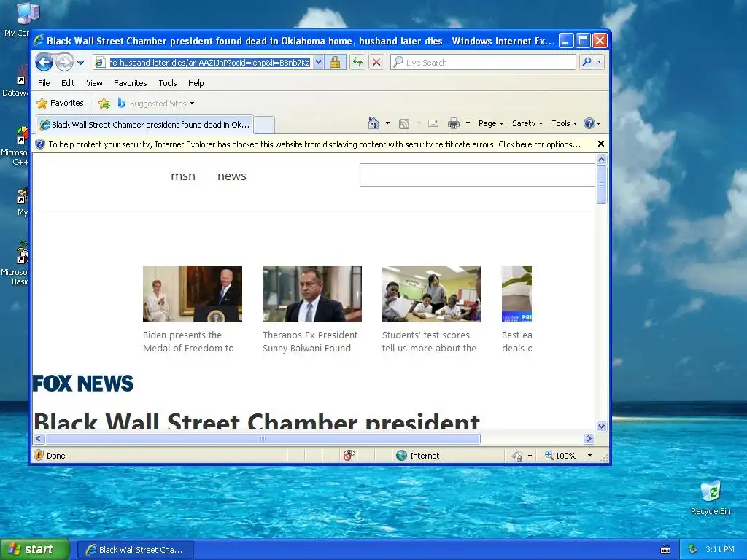Open the Theranos Sunny Balwani thumbnail
This screenshot has height=560, width=747.
[x=312, y=294]
